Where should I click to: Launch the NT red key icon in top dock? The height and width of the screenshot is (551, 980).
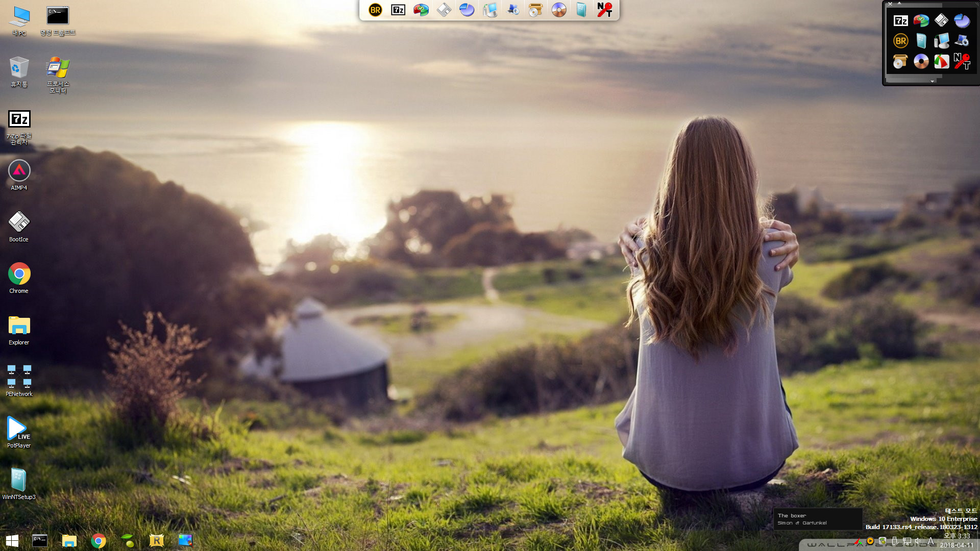pos(605,10)
